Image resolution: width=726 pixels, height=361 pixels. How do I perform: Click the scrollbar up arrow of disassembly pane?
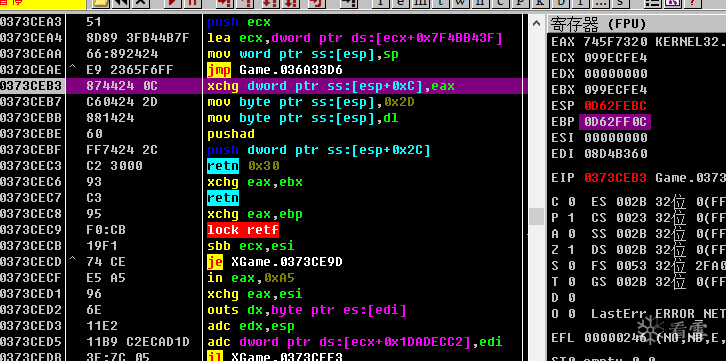[x=536, y=23]
